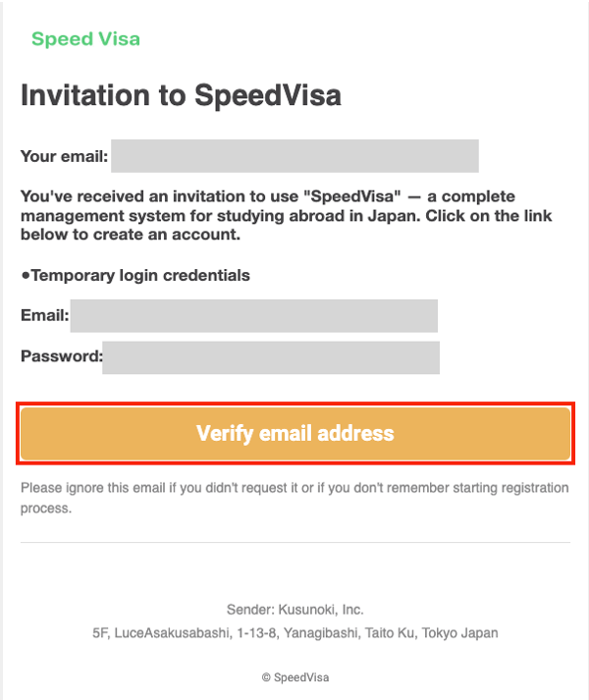Screen dimensions: 589x700
Task: Click the copyright symbol in the footer
Action: (266, 677)
